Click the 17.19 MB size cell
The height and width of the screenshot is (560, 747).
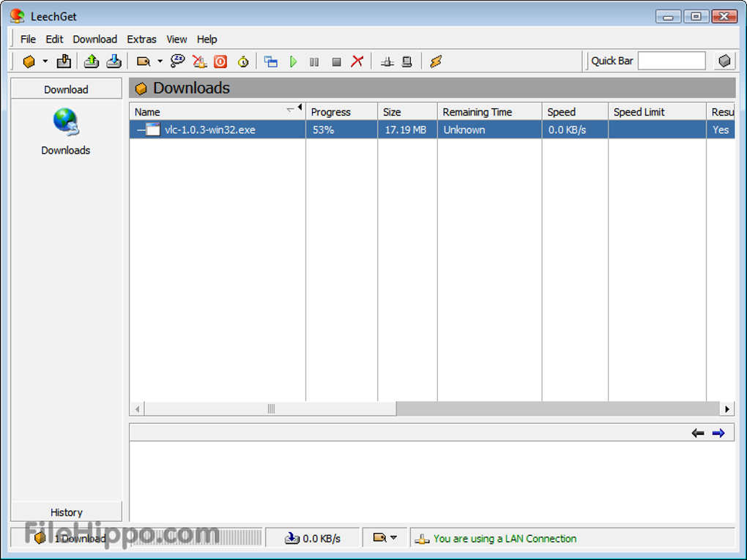(x=407, y=130)
